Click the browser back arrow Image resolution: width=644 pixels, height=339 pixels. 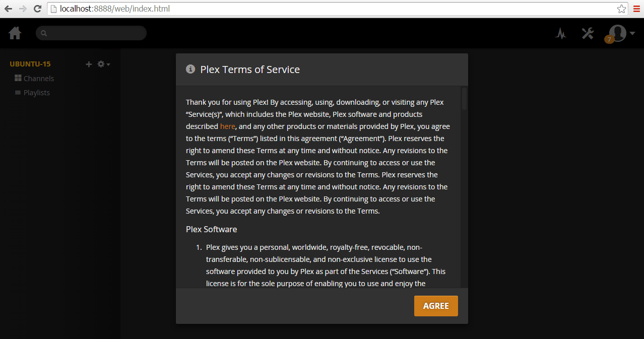click(8, 9)
